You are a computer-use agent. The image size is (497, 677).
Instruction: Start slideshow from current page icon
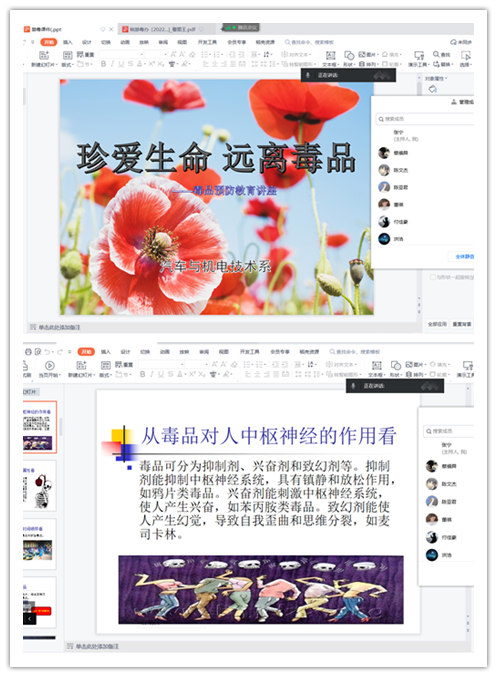pyautogui.click(x=50, y=365)
